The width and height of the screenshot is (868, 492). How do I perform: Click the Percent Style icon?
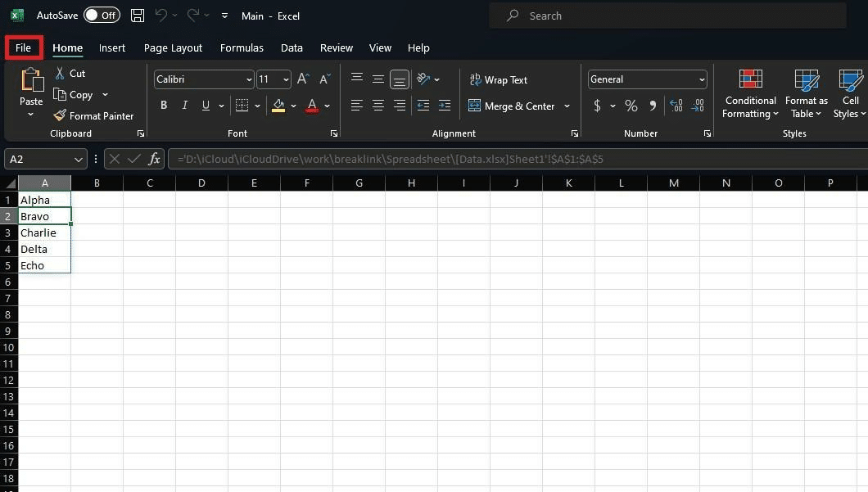pyautogui.click(x=631, y=106)
